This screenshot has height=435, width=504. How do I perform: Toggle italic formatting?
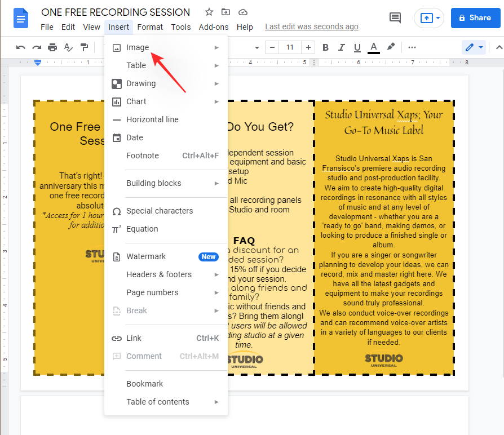[341, 47]
